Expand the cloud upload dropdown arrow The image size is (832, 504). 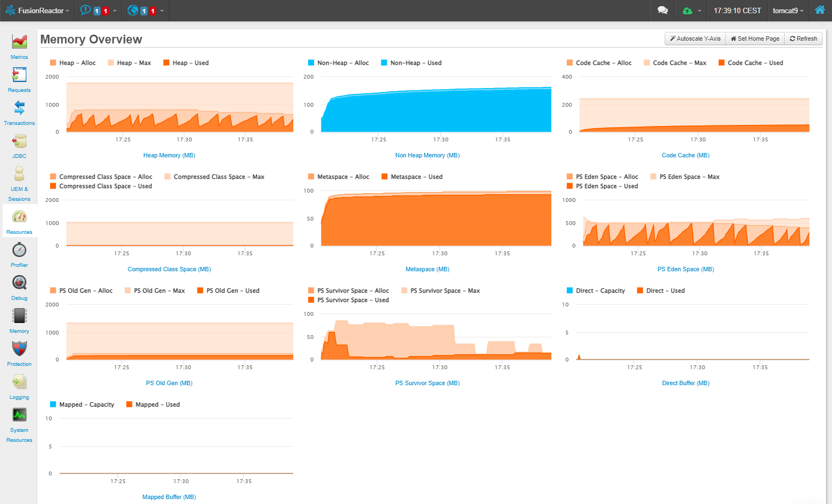coord(699,11)
